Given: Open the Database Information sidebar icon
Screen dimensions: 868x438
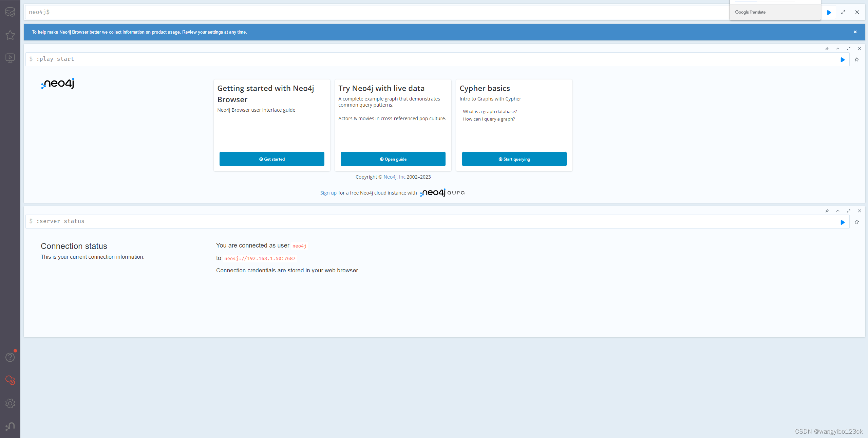Looking at the screenshot, I should pos(10,12).
